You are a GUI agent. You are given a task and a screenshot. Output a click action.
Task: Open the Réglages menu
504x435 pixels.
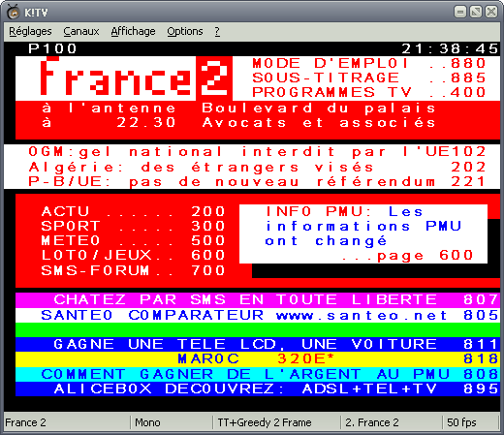[x=30, y=31]
